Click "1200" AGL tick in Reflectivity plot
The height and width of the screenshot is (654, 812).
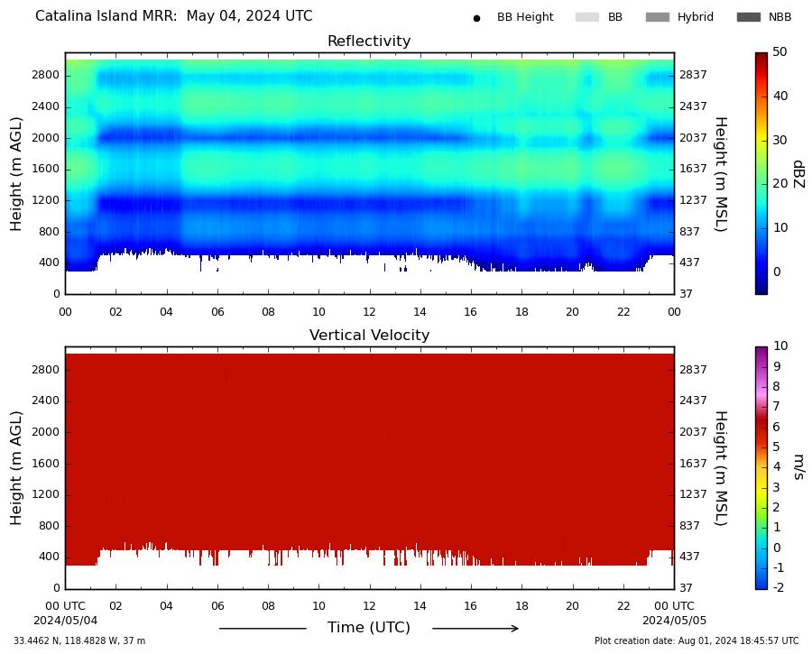point(46,200)
